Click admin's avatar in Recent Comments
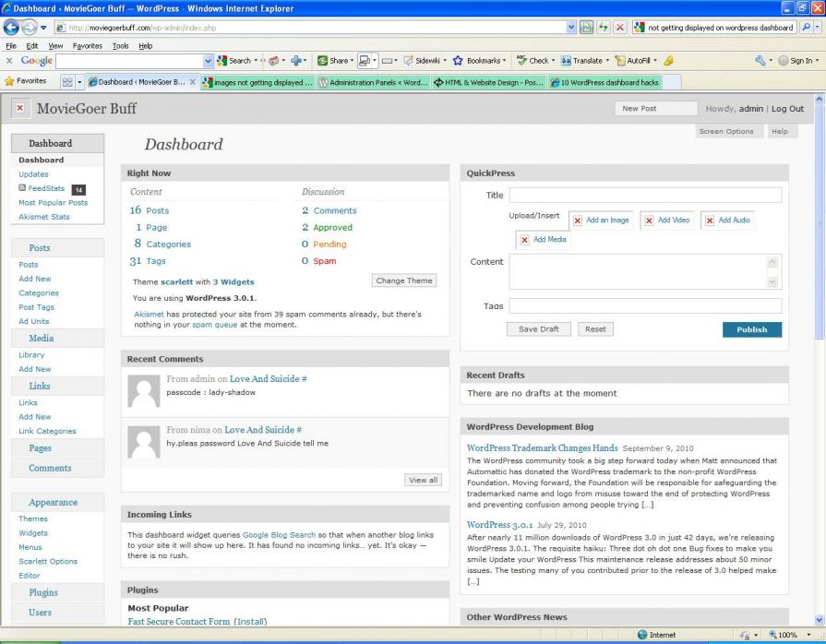Screen dimensions: 826x644 (x=143, y=390)
